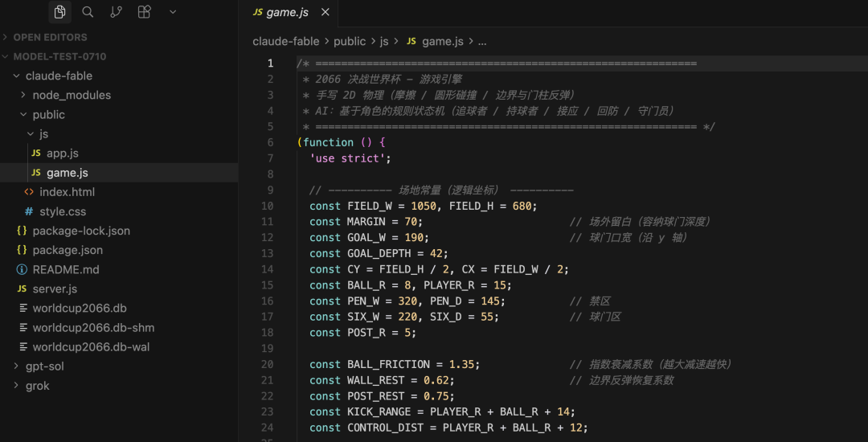Click the file icon beside worldcup2066.db
The width and height of the screenshot is (868, 442).
pyautogui.click(x=23, y=308)
